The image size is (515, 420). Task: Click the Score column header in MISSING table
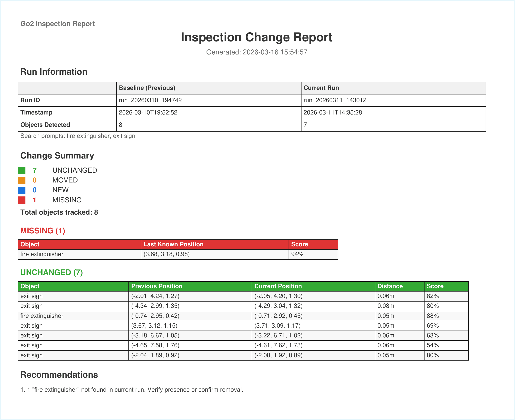pyautogui.click(x=300, y=244)
